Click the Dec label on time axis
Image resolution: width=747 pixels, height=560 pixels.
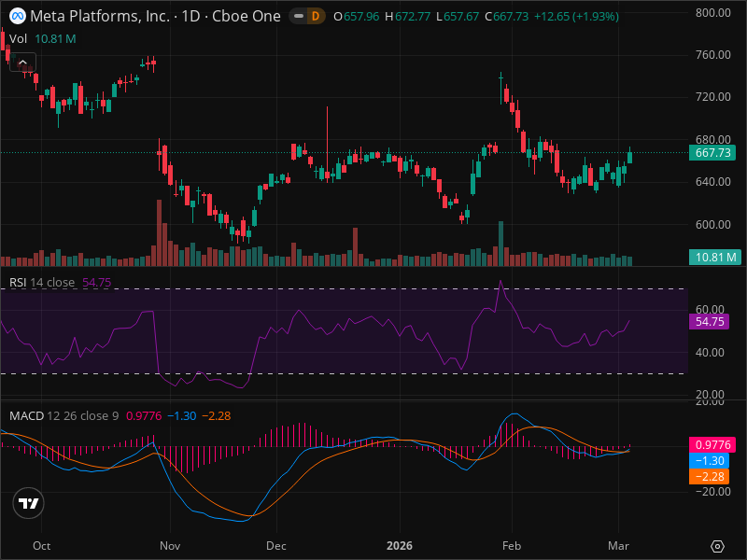click(276, 546)
